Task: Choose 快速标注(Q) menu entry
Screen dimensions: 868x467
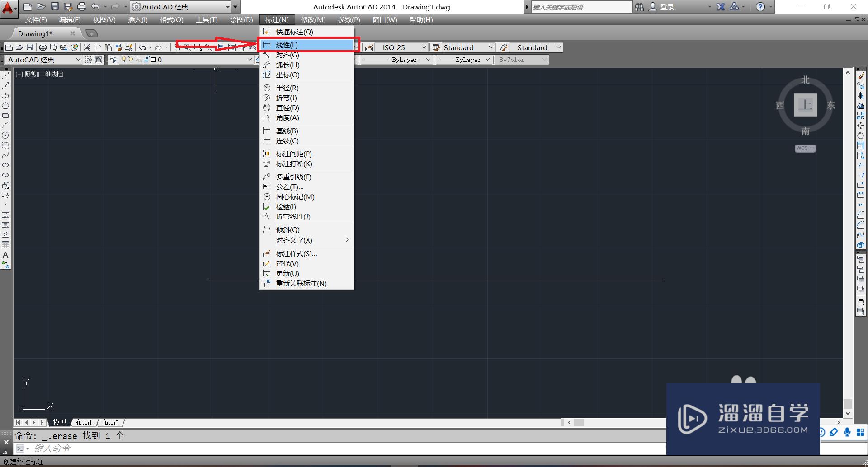Action: pos(307,32)
